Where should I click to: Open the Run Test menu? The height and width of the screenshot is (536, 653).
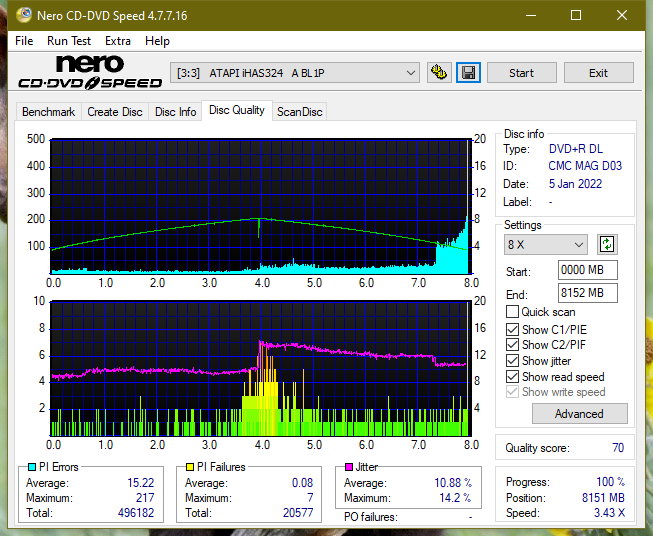(69, 41)
